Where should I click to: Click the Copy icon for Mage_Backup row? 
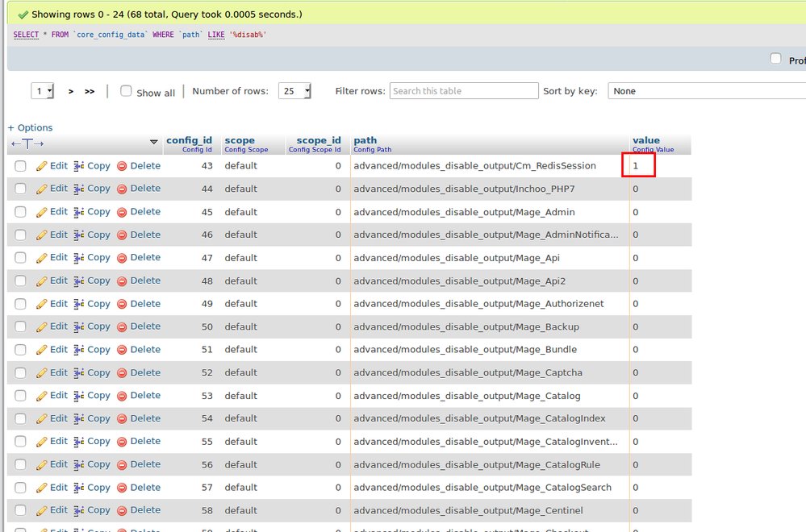(x=79, y=326)
